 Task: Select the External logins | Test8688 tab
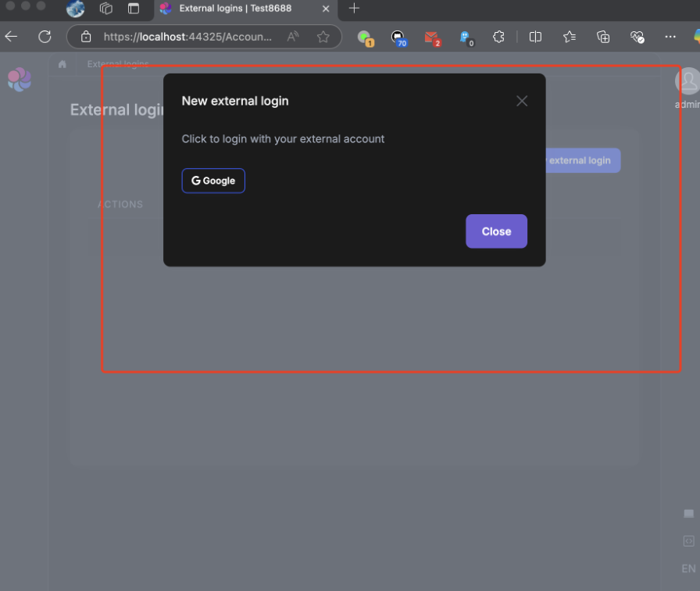pyautogui.click(x=234, y=9)
